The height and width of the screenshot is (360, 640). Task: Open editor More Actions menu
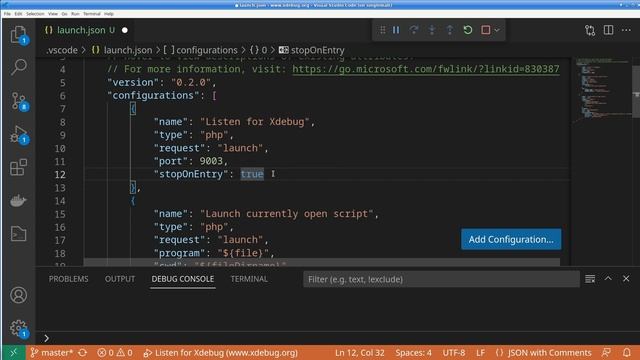[626, 30]
